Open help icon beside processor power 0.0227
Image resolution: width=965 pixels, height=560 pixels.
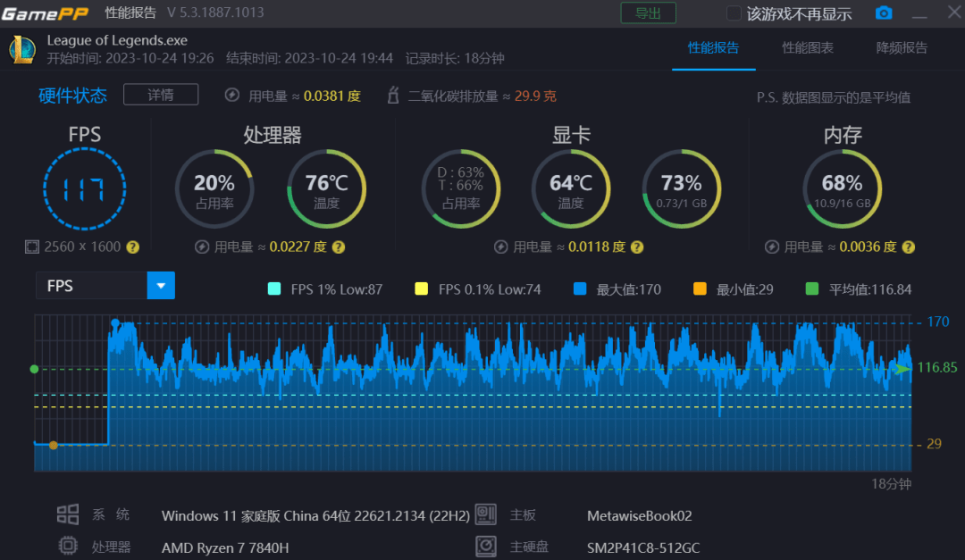(x=339, y=247)
